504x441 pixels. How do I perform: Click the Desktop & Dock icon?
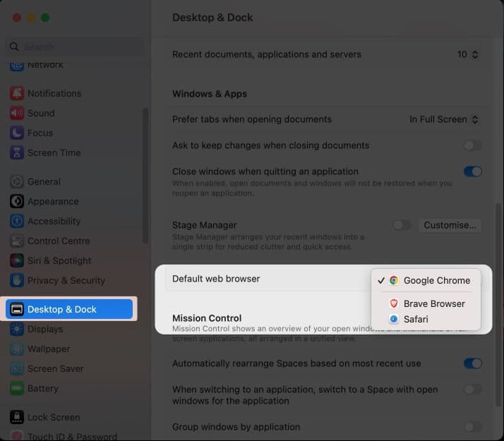[17, 309]
